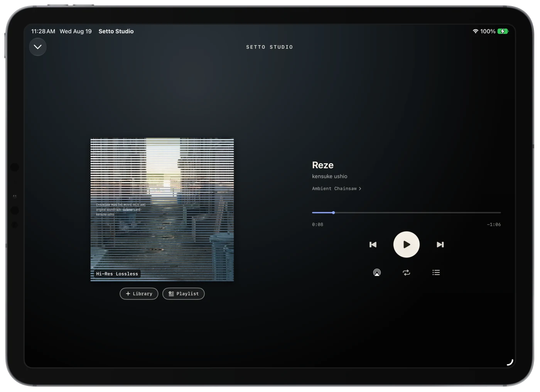Viewport: 540px width, 392px height.
Task: Collapse the player with the down chevron
Action: [38, 47]
